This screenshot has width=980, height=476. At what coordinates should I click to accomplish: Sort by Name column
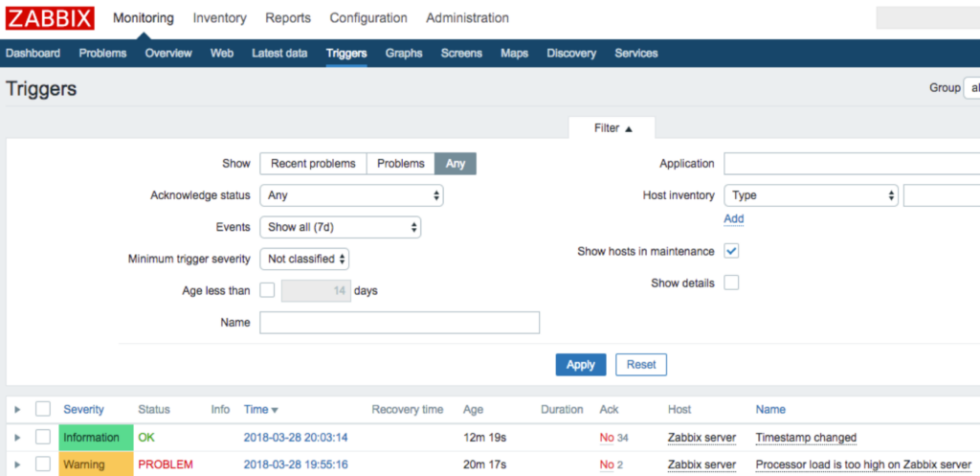(x=770, y=410)
